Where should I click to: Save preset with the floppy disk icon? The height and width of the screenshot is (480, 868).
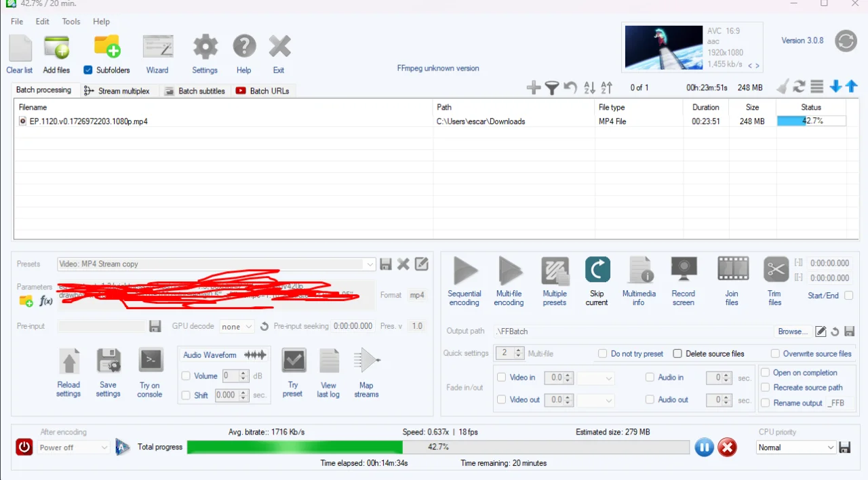(386, 264)
